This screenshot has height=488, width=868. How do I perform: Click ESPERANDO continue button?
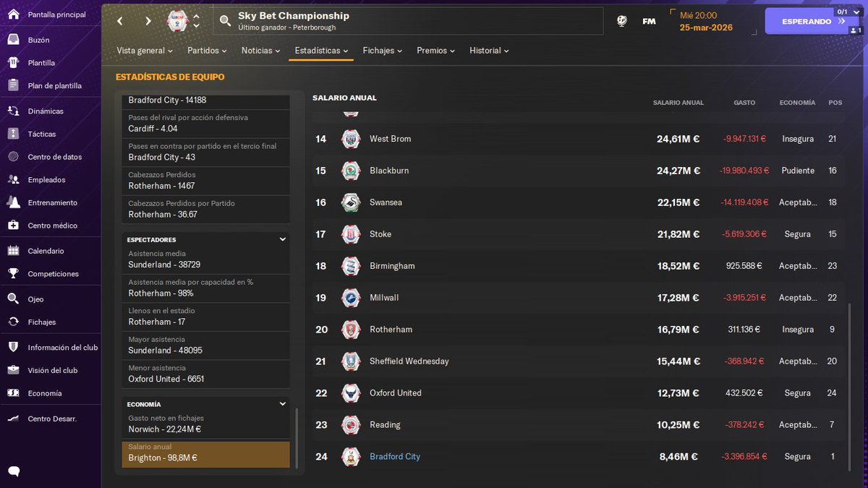pyautogui.click(x=812, y=22)
